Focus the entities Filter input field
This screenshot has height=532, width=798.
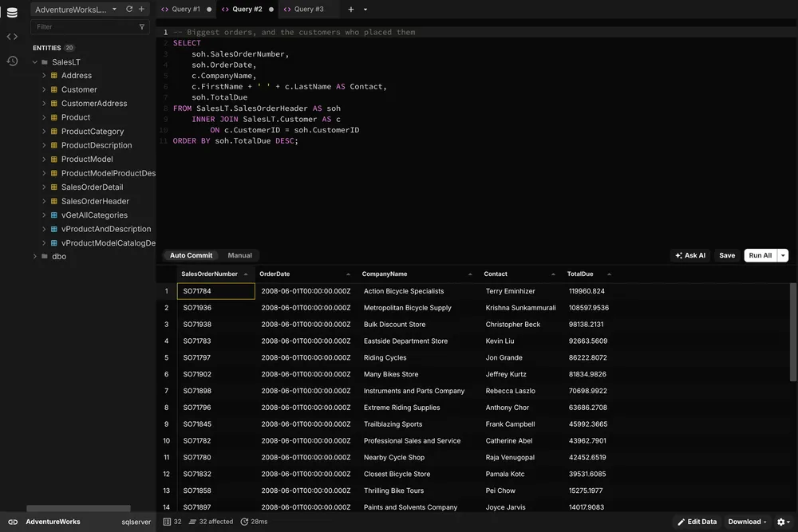point(90,27)
